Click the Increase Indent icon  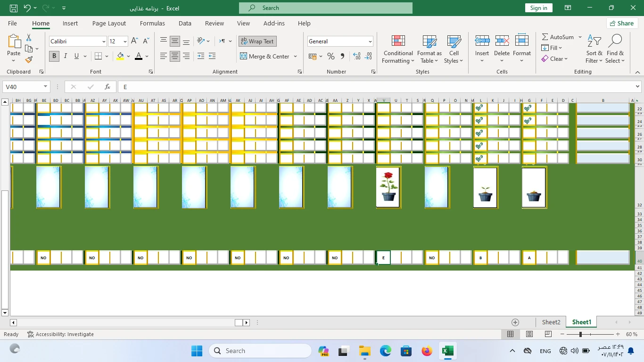[x=212, y=56]
